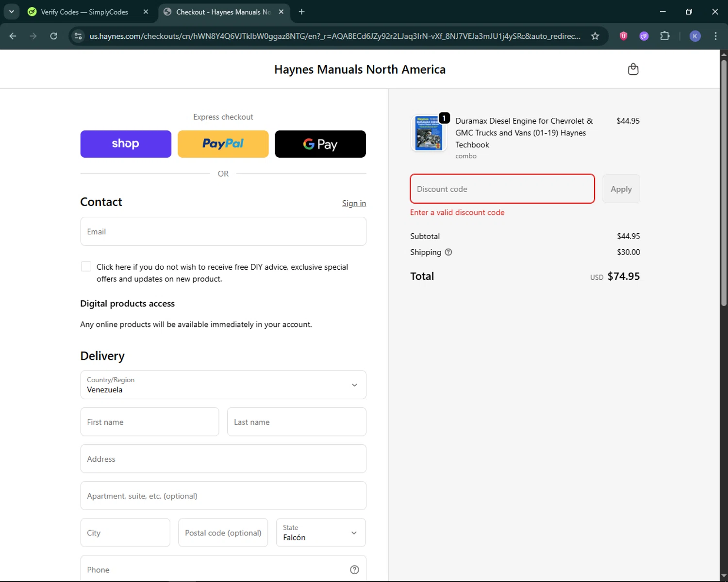Viewport: 728px width, 582px height.
Task: Expand the Country/Region dropdown
Action: tap(223, 385)
